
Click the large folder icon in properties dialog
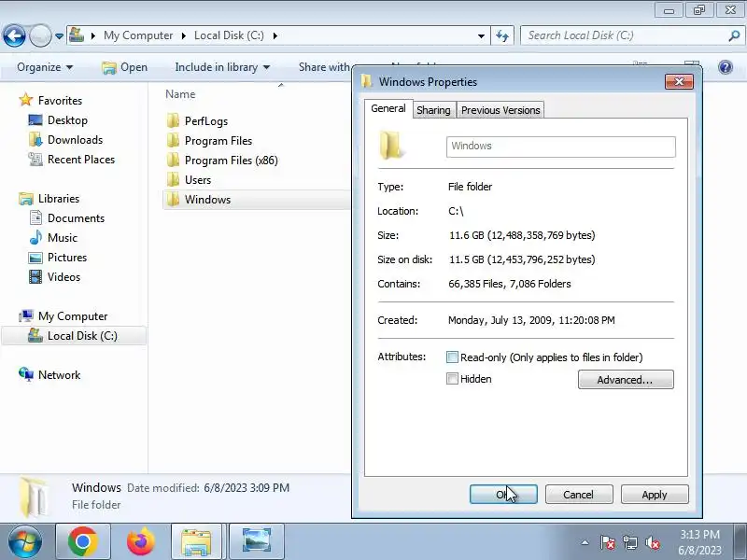coord(391,146)
